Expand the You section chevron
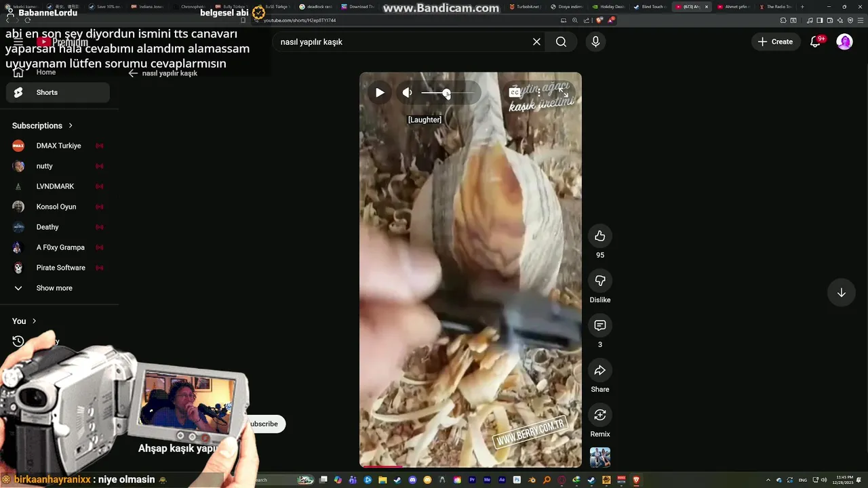 point(35,321)
